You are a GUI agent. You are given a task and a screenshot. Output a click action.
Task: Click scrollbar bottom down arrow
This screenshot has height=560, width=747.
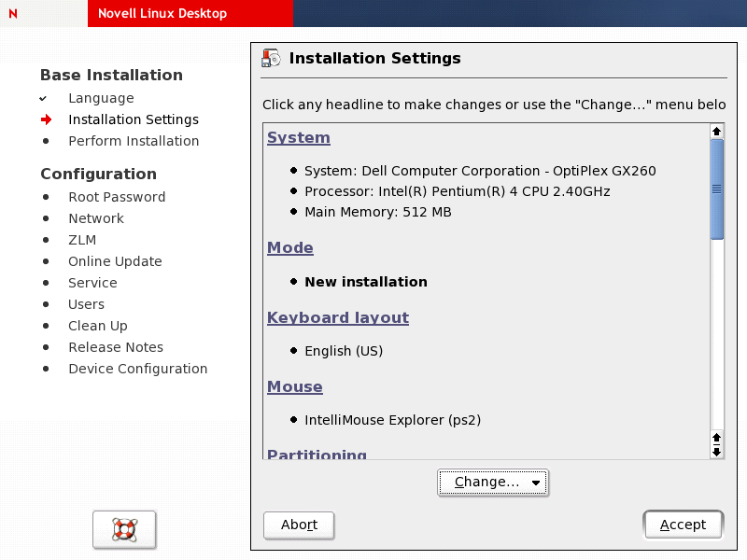point(717,452)
